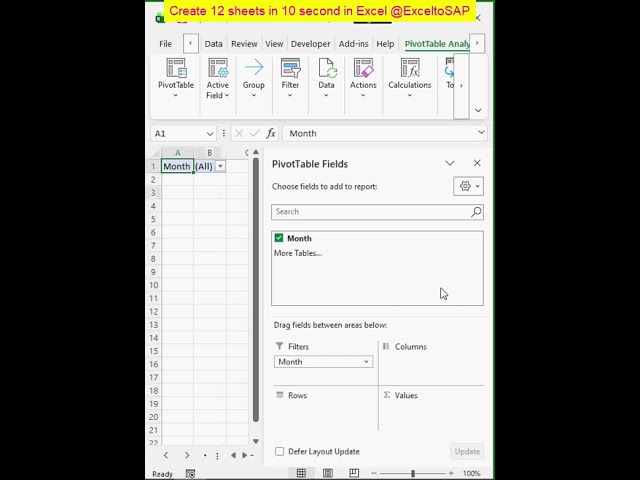Select column A header
640x480 pixels.
point(178,153)
